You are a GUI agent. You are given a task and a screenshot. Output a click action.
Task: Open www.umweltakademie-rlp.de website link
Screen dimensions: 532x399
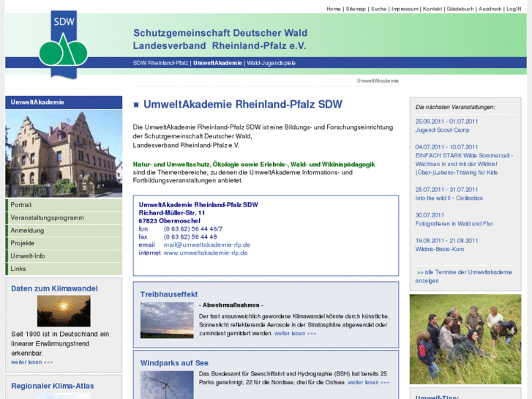pos(206,253)
